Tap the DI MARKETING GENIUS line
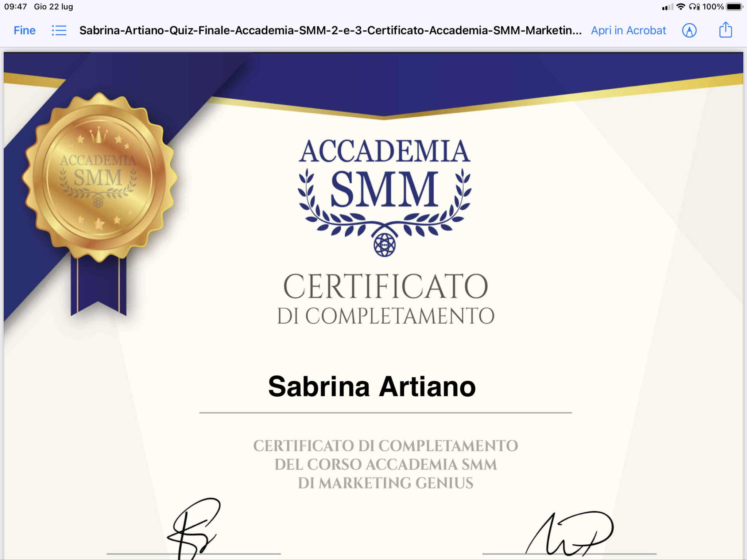This screenshot has width=747, height=560. click(385, 483)
